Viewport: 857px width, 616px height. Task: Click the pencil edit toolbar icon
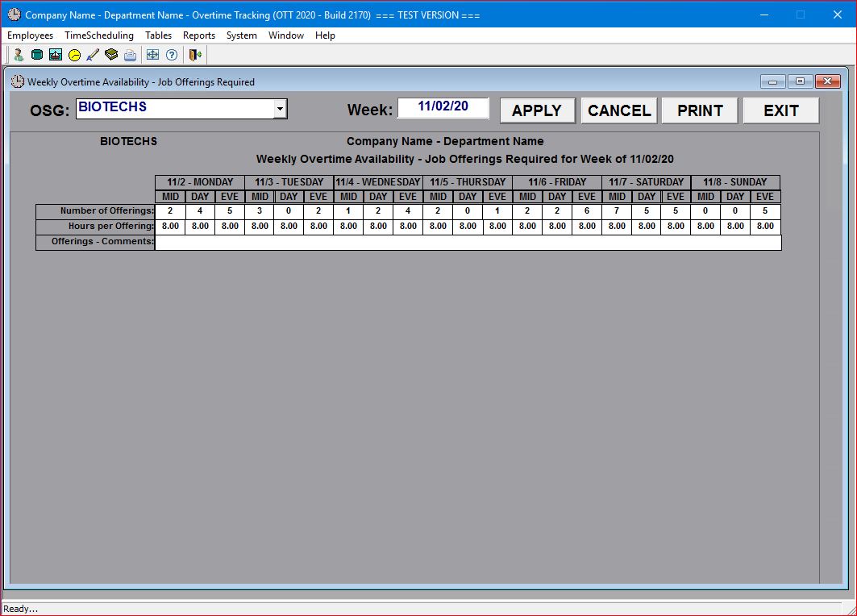[93, 55]
